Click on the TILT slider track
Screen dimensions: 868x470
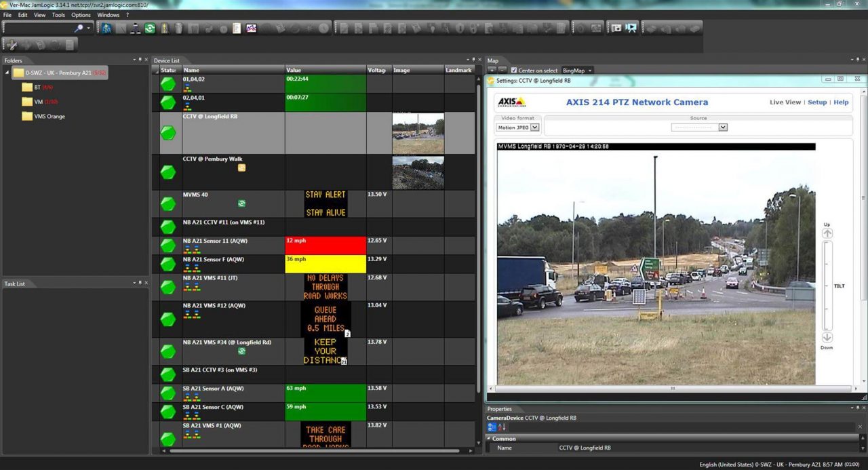(x=827, y=286)
